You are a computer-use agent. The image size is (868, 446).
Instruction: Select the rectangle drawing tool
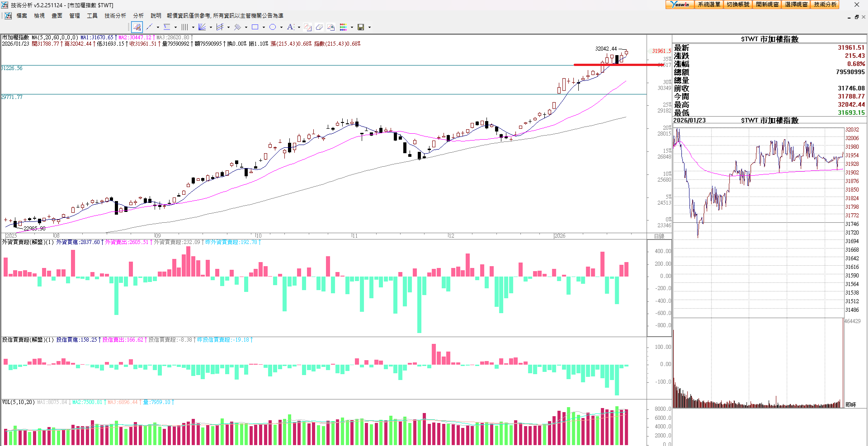coord(255,27)
